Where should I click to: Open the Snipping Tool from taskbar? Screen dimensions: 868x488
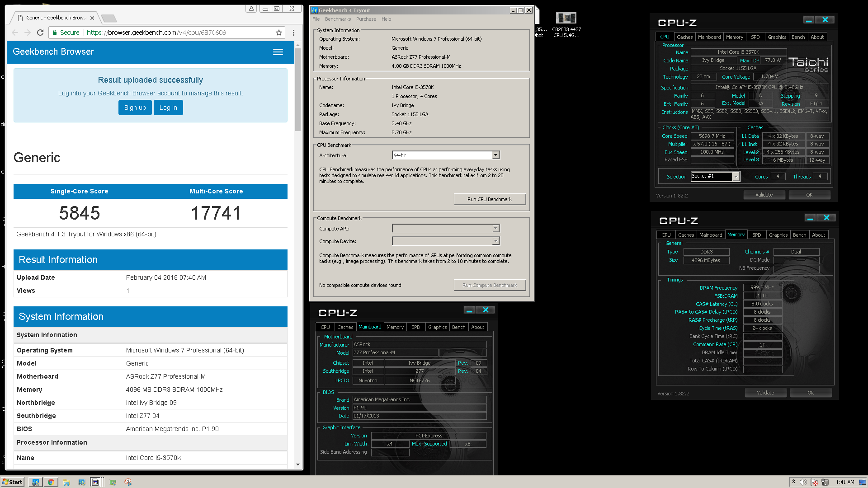click(x=128, y=482)
